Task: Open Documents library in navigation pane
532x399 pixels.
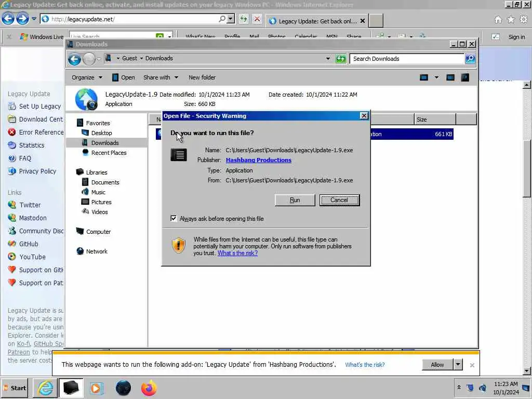Action: click(105, 182)
